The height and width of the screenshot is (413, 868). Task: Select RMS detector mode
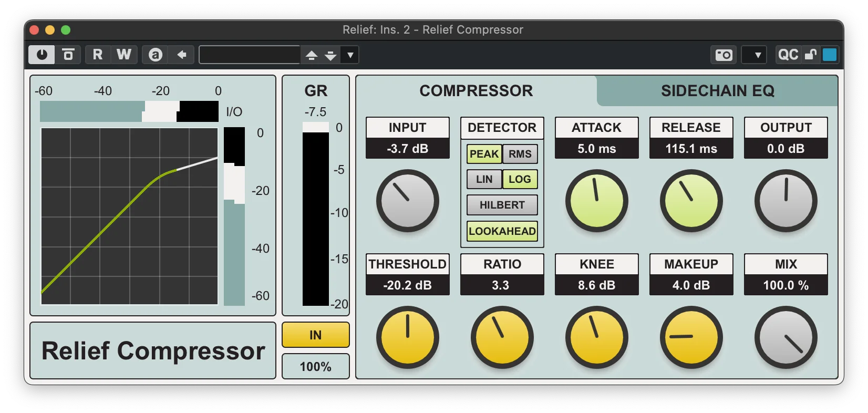coord(520,154)
